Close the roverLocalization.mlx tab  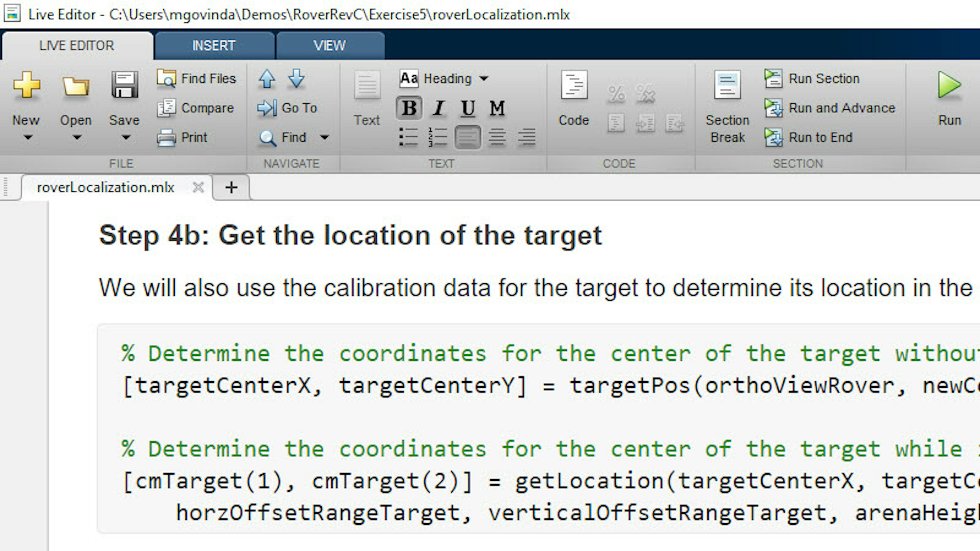coord(198,187)
